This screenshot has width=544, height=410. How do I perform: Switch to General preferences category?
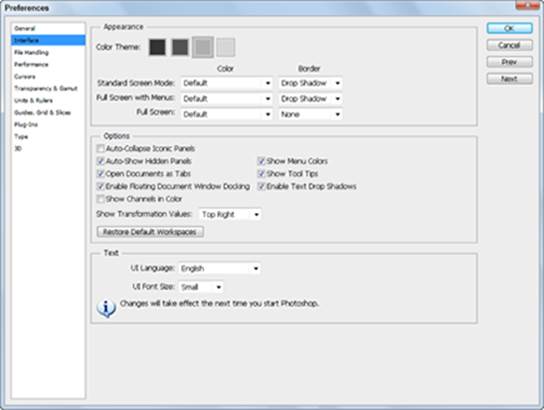(x=48, y=28)
